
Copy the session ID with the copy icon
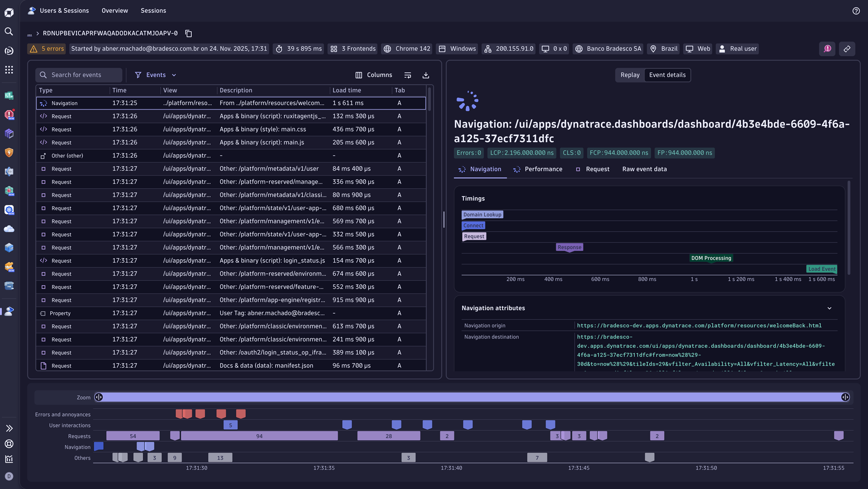189,34
